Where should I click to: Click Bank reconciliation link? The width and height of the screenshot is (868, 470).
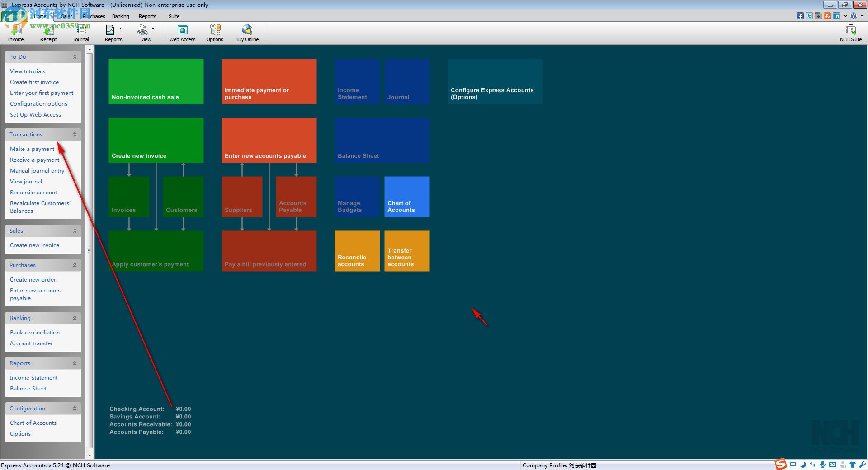click(35, 333)
